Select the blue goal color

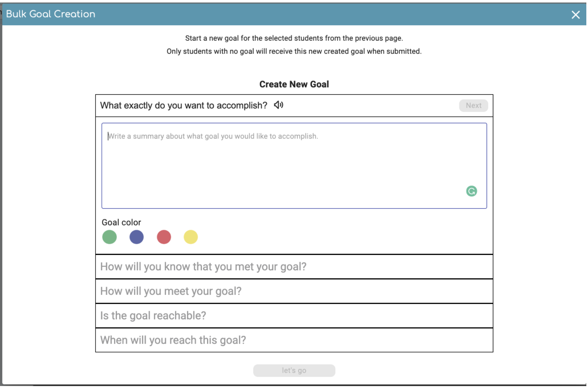136,237
